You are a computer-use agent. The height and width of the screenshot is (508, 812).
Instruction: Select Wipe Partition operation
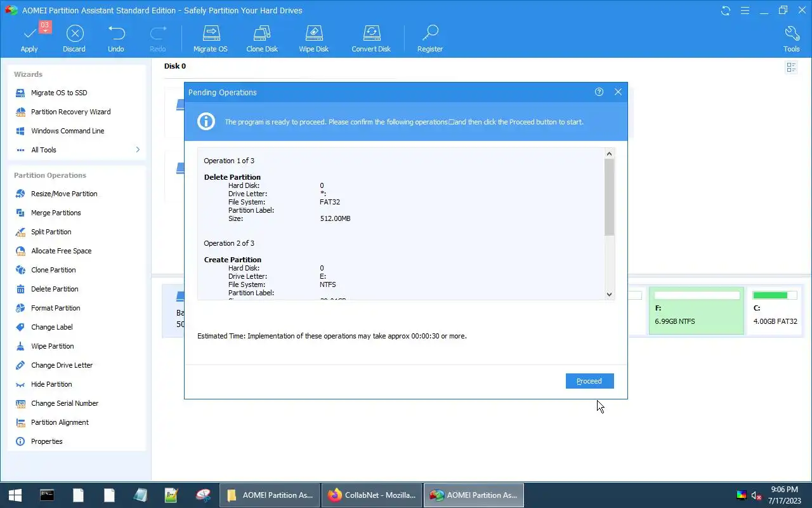[x=52, y=346]
